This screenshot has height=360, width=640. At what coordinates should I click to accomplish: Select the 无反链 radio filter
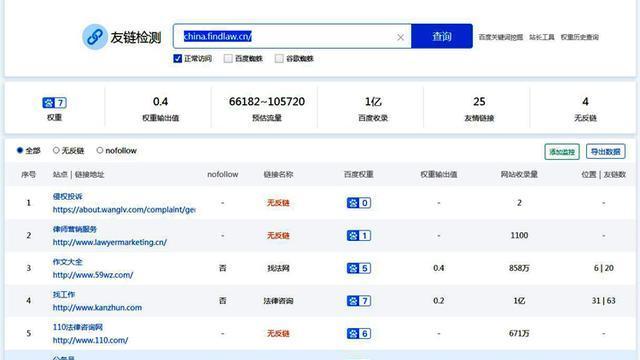[x=56, y=150]
